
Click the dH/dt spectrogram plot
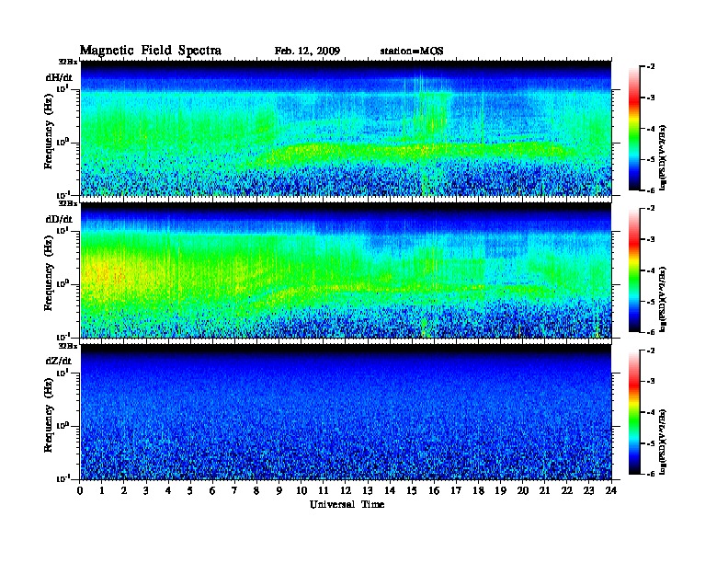(x=346, y=128)
